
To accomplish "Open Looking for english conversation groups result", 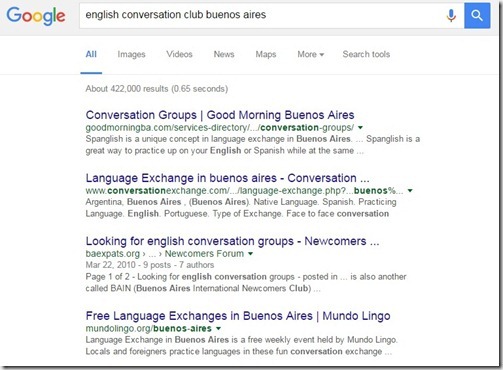I will pos(232,241).
